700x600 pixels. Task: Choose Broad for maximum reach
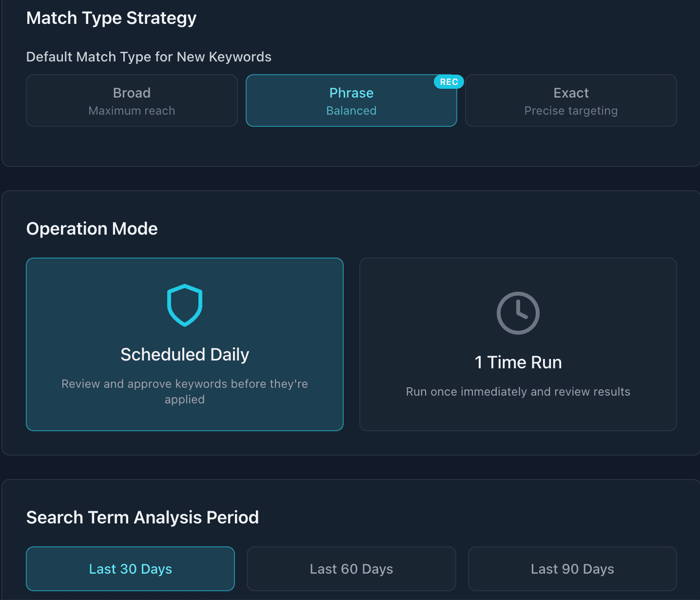click(131, 100)
